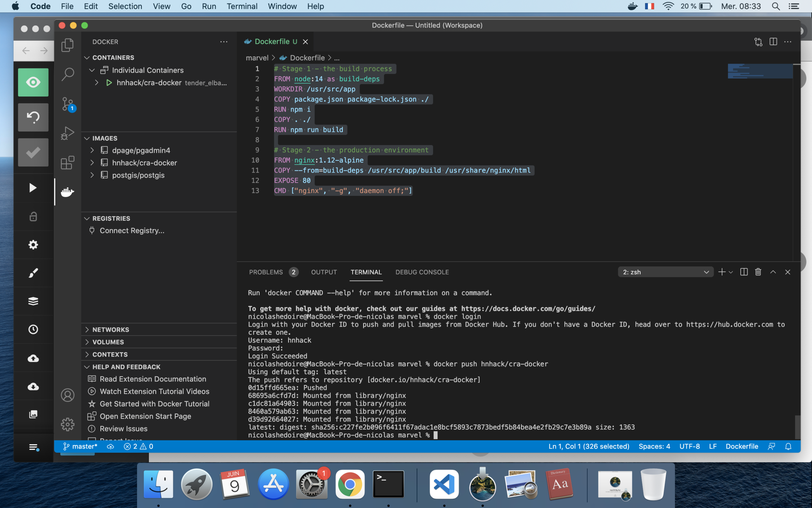
Task: Switch to the PROBLEMS tab
Action: coord(266,272)
